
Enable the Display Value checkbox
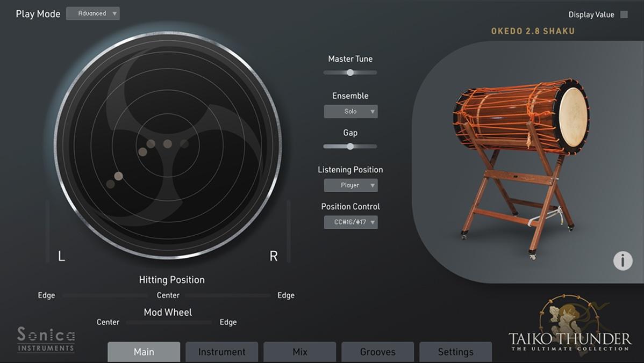(624, 14)
